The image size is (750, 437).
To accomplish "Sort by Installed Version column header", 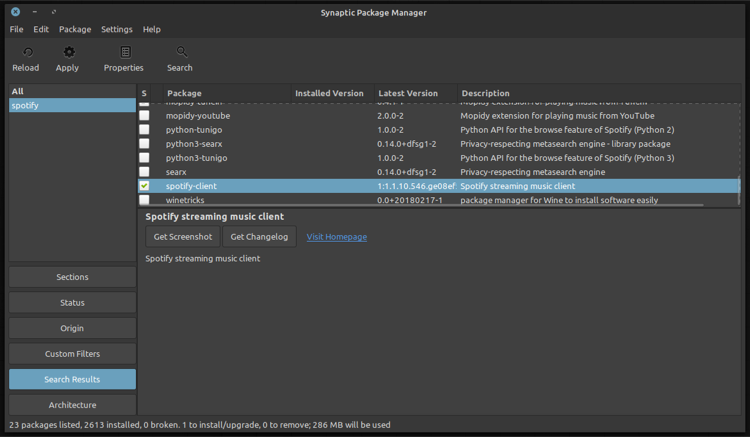I will [332, 93].
